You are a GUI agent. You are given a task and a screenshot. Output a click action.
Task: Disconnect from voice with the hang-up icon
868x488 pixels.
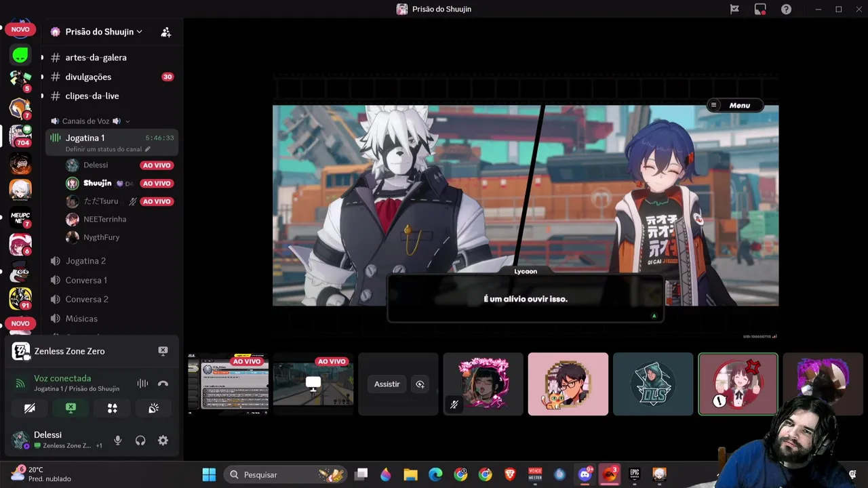[x=163, y=384]
